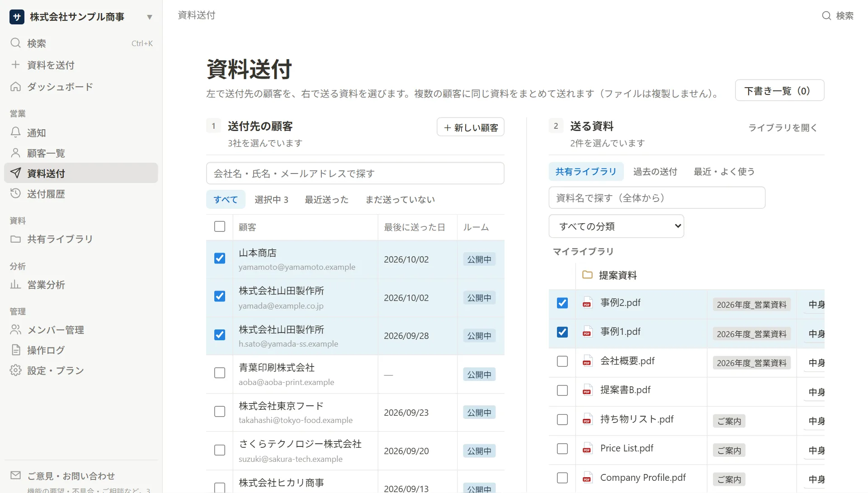Viewport: 868px width, 493px height.
Task: Click the top-right 検索 magnifier icon
Action: click(826, 15)
